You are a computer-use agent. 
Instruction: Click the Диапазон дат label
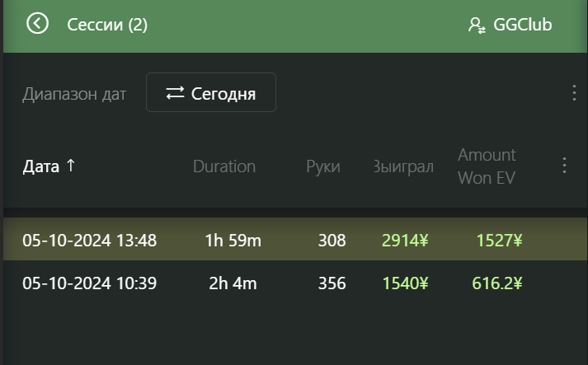coord(74,94)
